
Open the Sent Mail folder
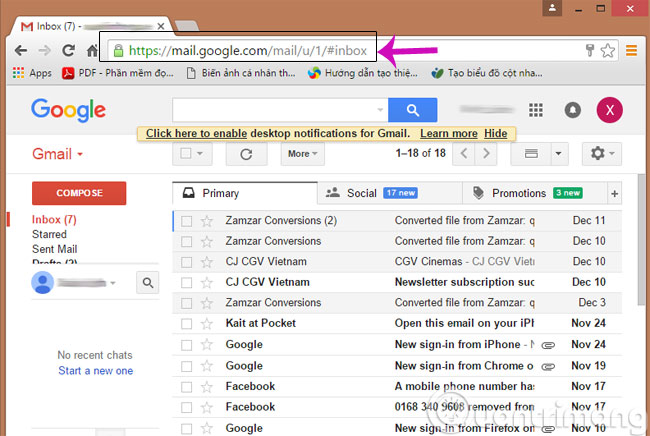coord(54,249)
